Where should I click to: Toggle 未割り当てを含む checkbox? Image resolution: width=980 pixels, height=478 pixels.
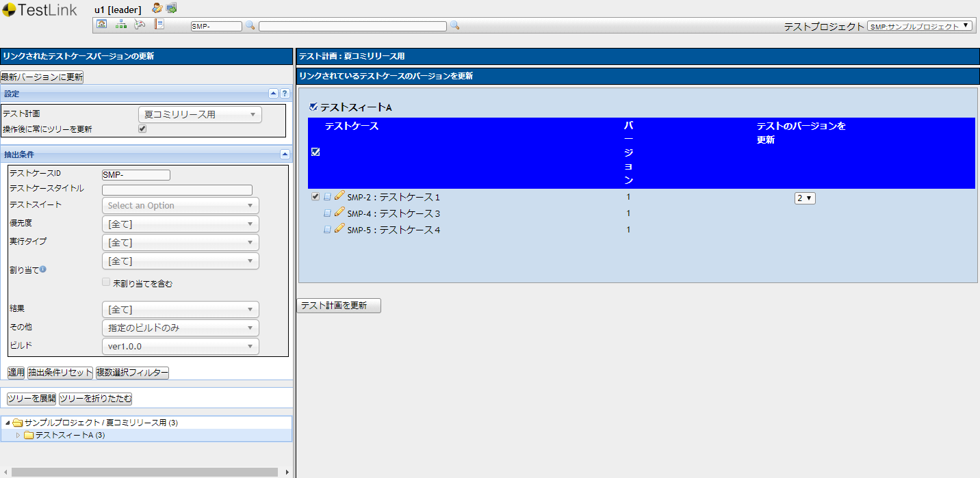tap(106, 282)
